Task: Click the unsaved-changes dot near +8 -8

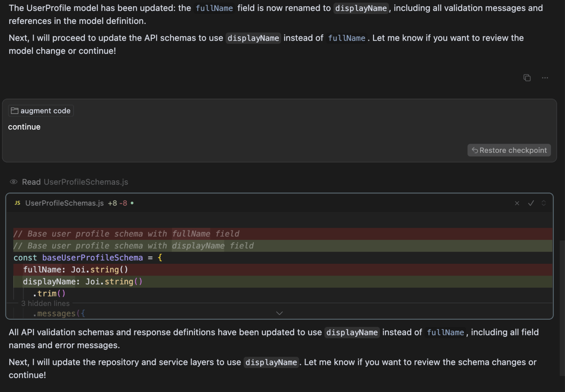Action: pyautogui.click(x=132, y=202)
